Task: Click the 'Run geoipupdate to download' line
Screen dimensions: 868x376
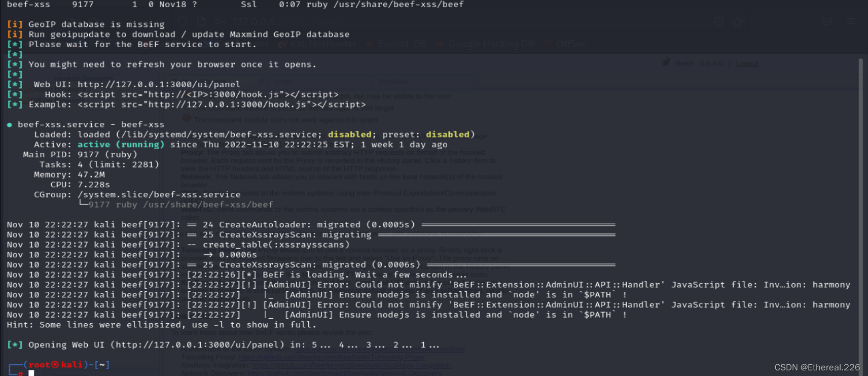Action: (x=178, y=35)
